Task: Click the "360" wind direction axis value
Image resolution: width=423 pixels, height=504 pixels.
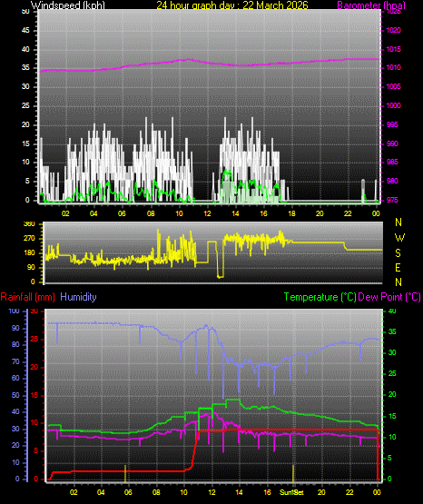Action: pos(29,224)
